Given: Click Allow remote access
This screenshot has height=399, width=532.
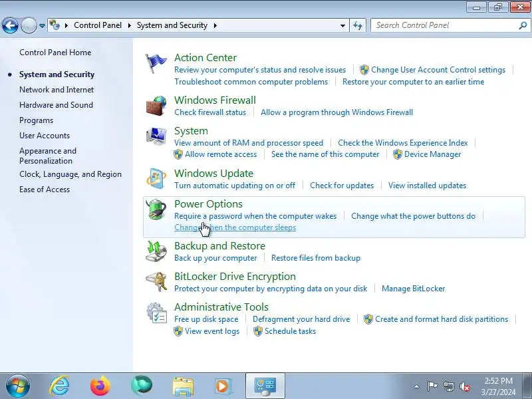Looking at the screenshot, I should (x=221, y=154).
